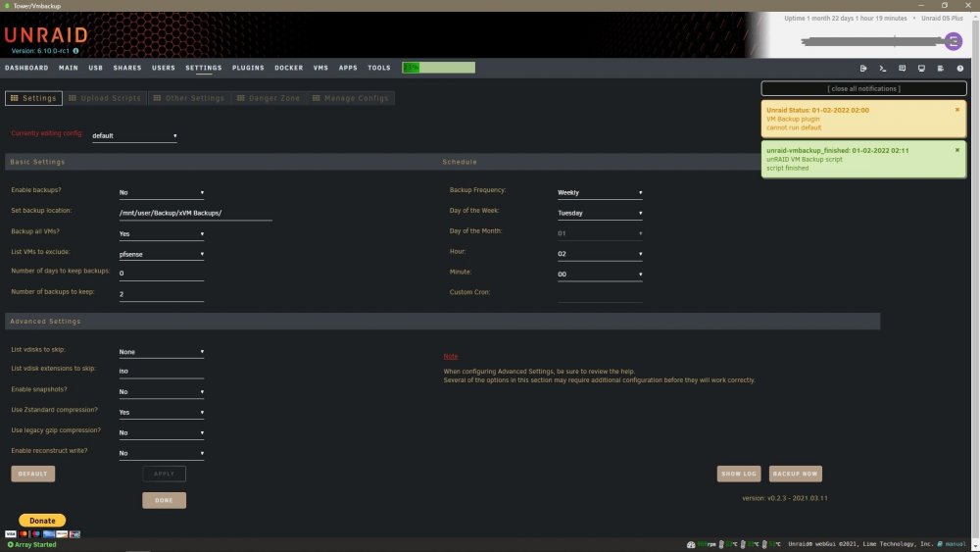This screenshot has height=552, width=980.
Task: Click the Custom Cron input field
Action: tap(600, 295)
